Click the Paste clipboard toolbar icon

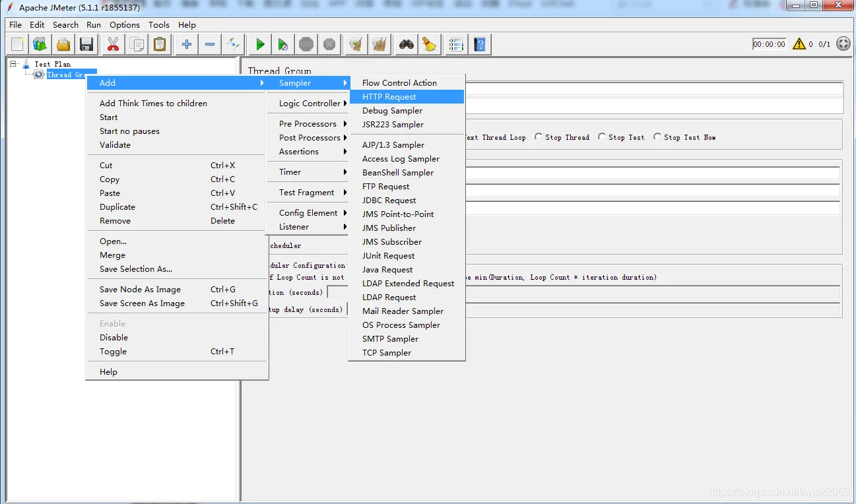coord(160,44)
